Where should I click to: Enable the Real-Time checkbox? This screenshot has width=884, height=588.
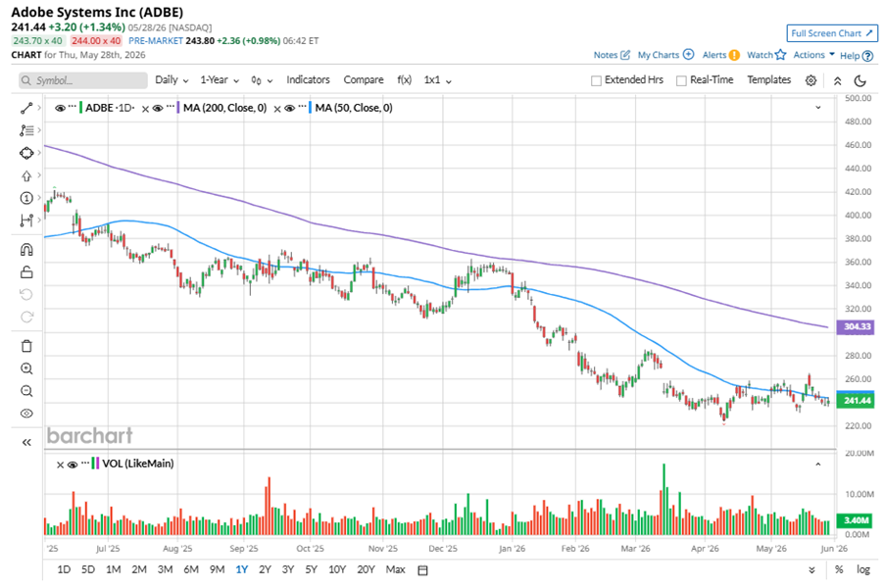[681, 80]
